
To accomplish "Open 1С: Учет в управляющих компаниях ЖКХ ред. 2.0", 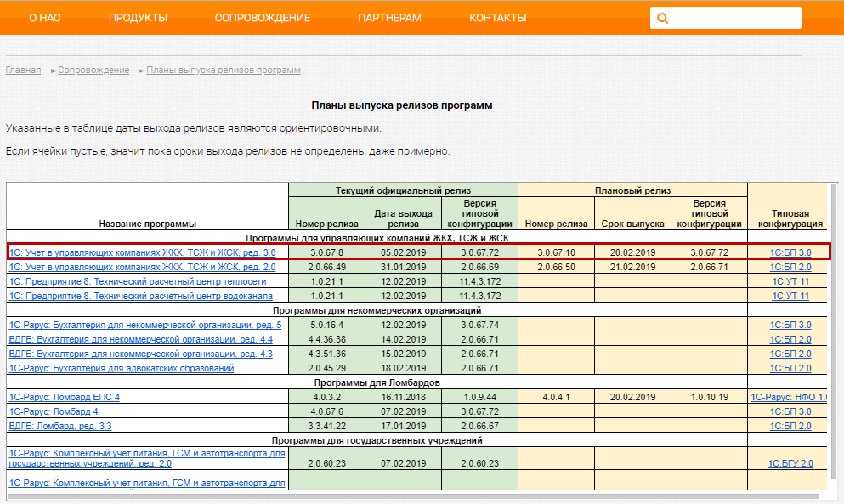I will [142, 267].
